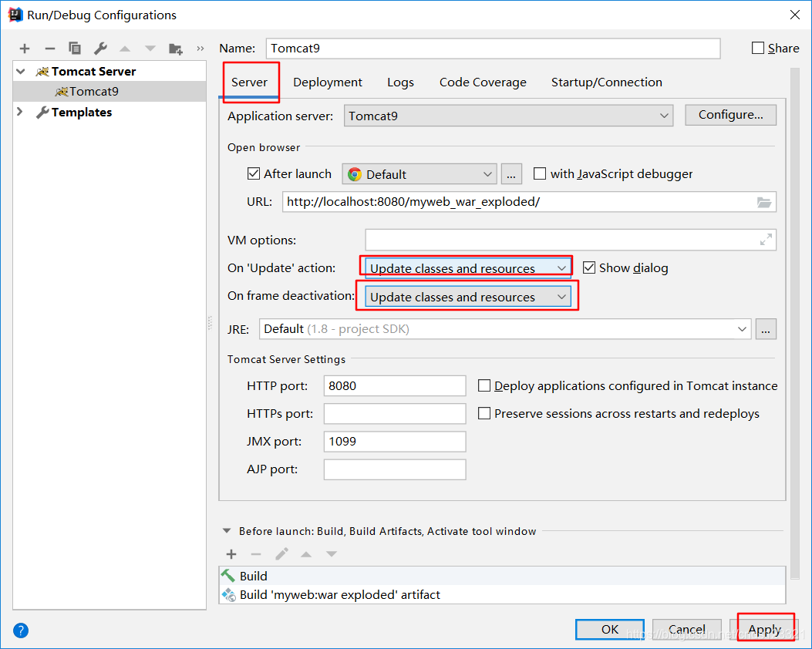The image size is (812, 649).
Task: Browse URL using folder icon
Action: click(764, 203)
